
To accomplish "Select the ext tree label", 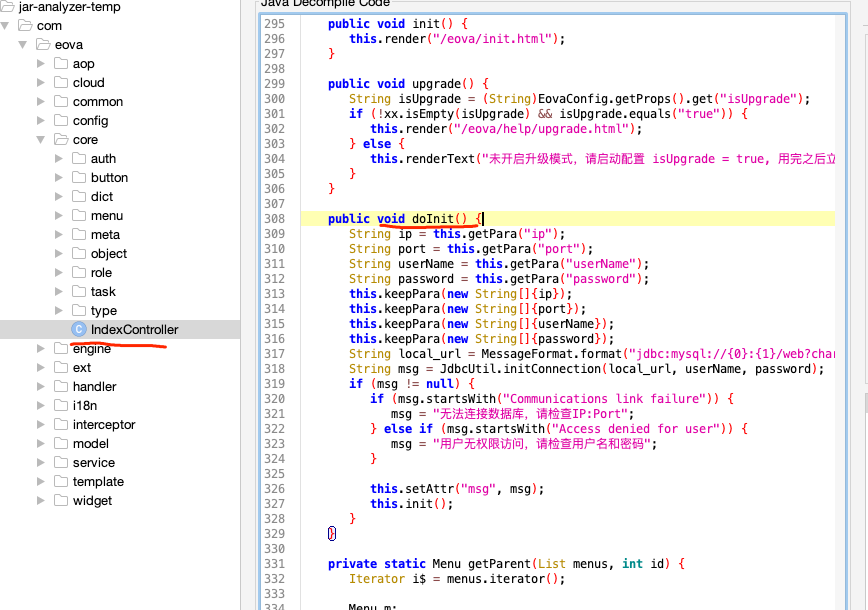I will tap(82, 368).
